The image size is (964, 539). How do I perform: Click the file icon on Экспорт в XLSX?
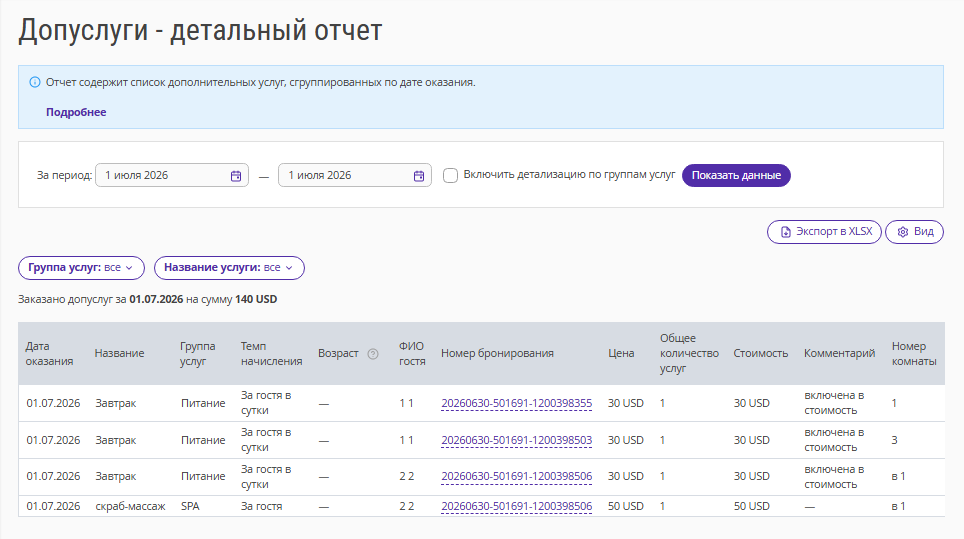[786, 232]
